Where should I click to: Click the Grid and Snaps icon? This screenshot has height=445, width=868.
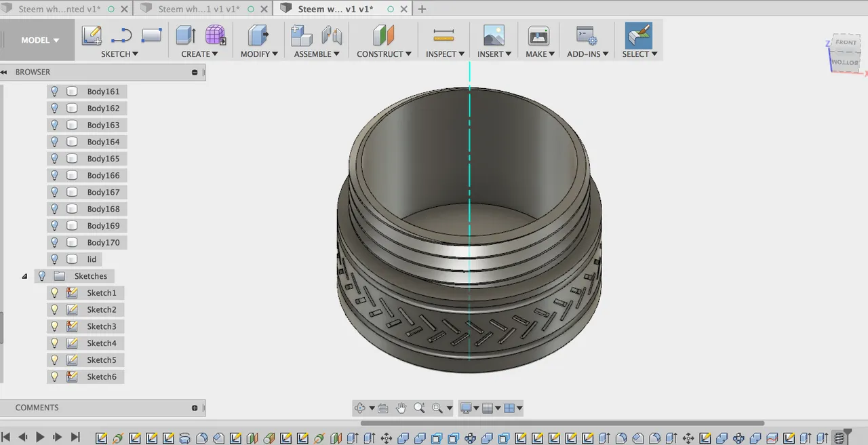point(487,408)
